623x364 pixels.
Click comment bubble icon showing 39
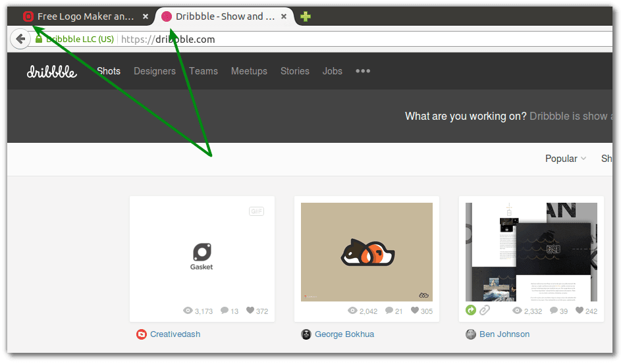(553, 311)
